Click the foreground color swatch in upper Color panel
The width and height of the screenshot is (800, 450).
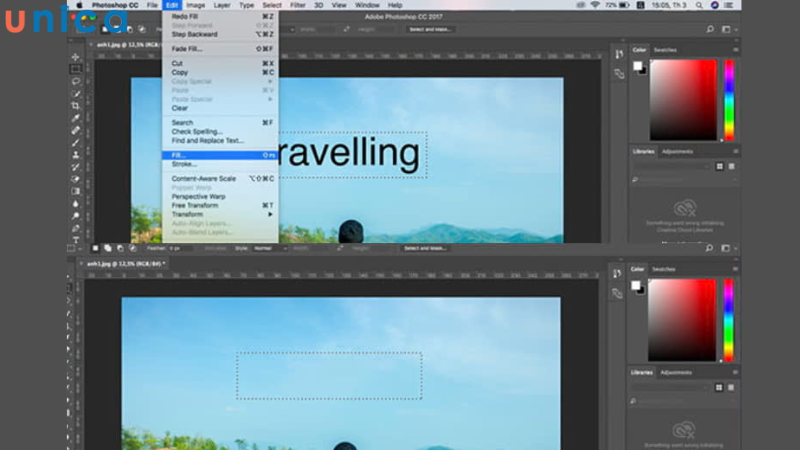pyautogui.click(x=637, y=66)
